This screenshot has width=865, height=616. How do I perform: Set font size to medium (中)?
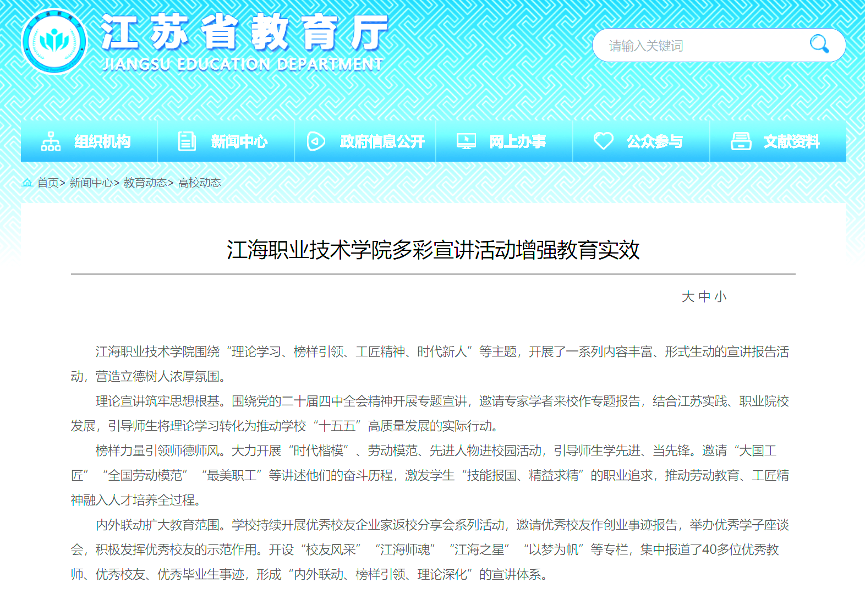coord(704,297)
